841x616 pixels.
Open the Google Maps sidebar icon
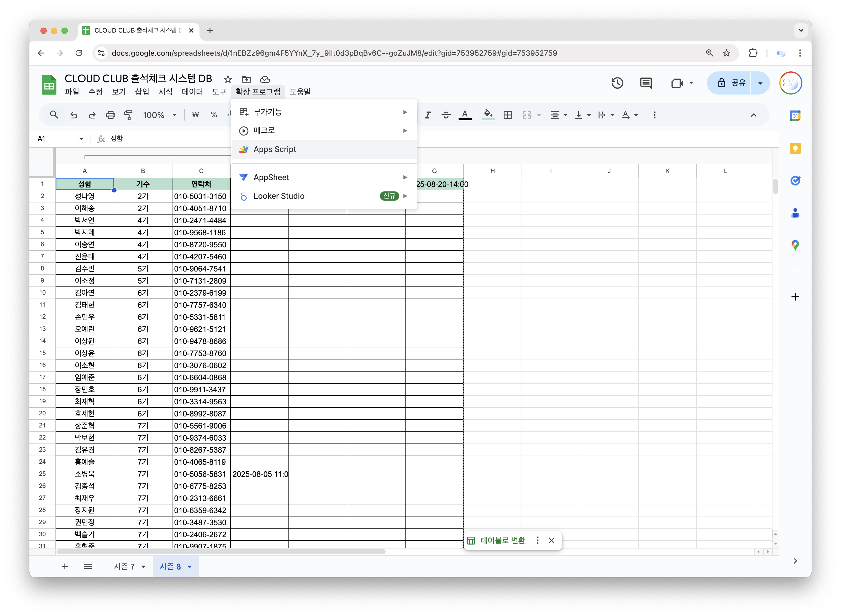[795, 245]
